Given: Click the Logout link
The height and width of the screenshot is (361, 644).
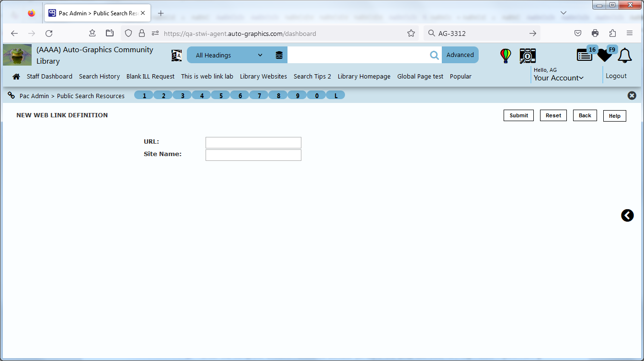Looking at the screenshot, I should [616, 76].
